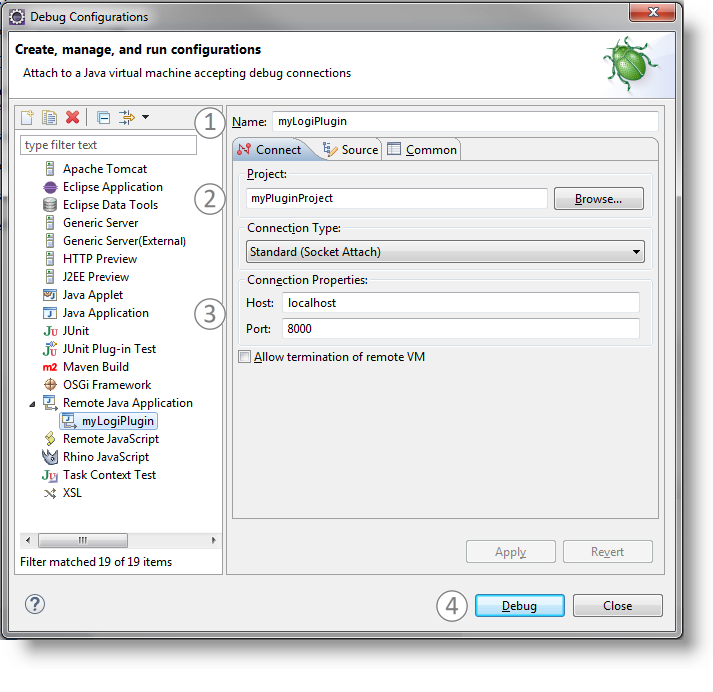Click the left scroll arrow of tree scrollbar
713x692 pixels.
point(28,540)
